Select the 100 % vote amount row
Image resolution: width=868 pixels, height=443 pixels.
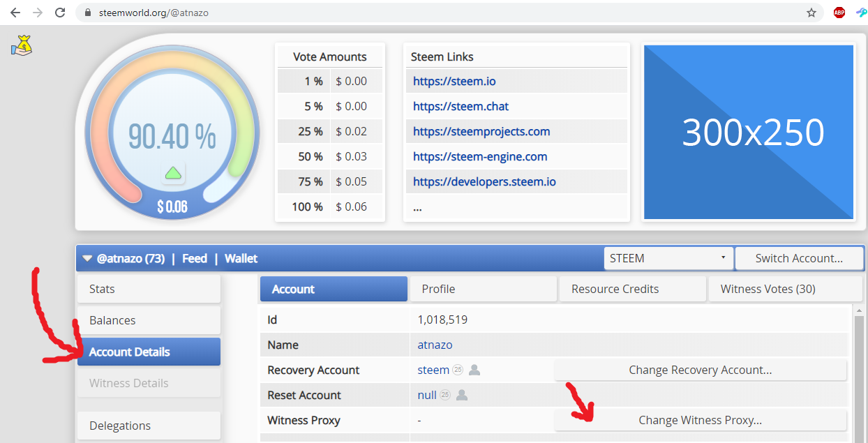pyautogui.click(x=330, y=207)
